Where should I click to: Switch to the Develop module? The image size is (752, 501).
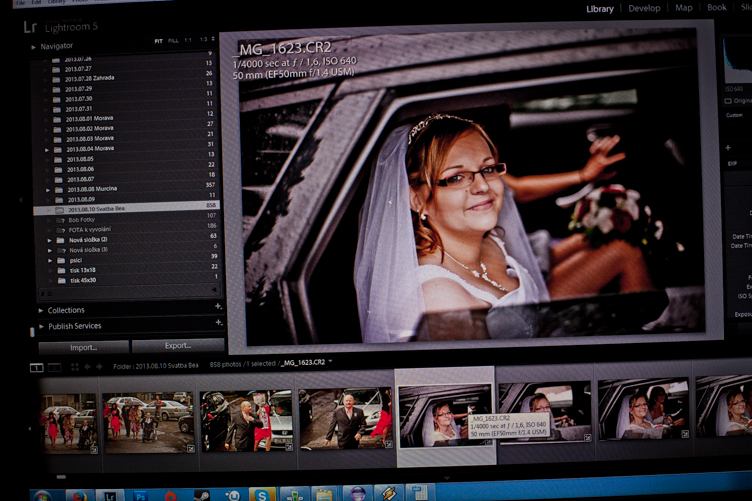644,8
